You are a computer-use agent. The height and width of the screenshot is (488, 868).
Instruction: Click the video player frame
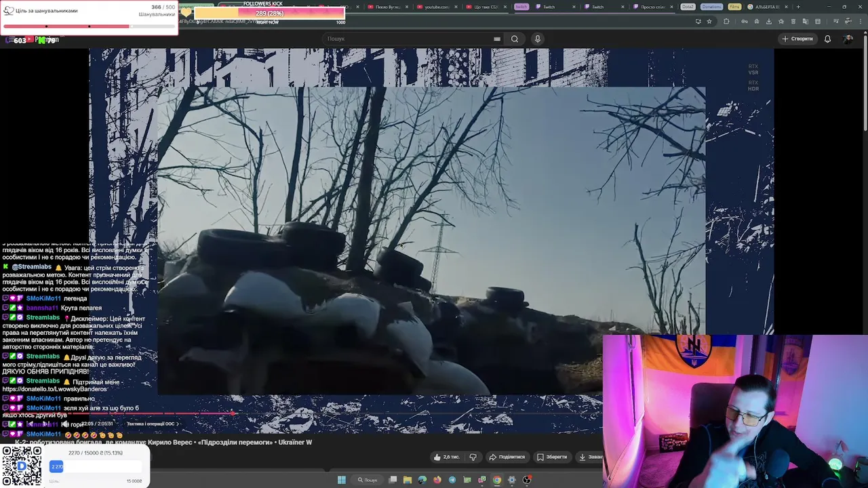point(431,241)
